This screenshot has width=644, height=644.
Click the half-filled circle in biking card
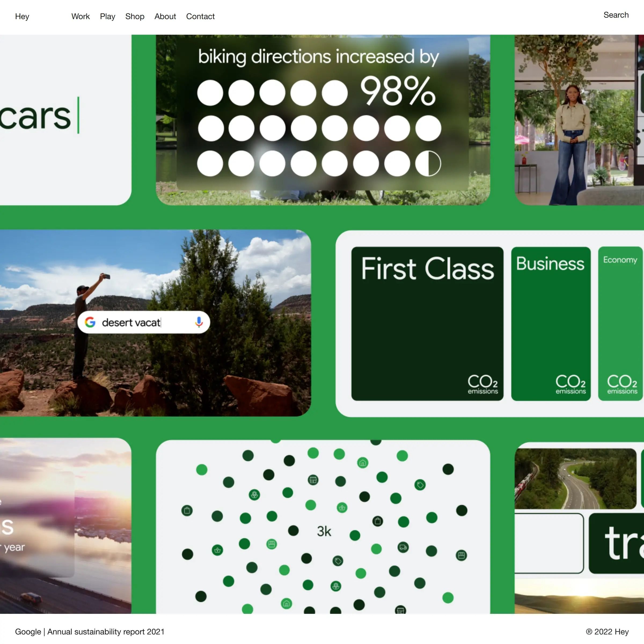coord(428,163)
